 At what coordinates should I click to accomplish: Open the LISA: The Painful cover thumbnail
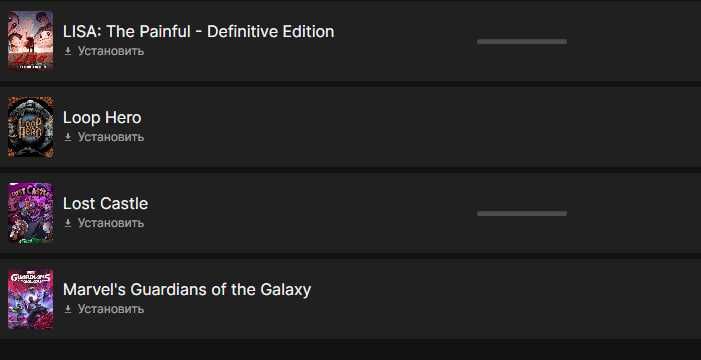pos(30,41)
